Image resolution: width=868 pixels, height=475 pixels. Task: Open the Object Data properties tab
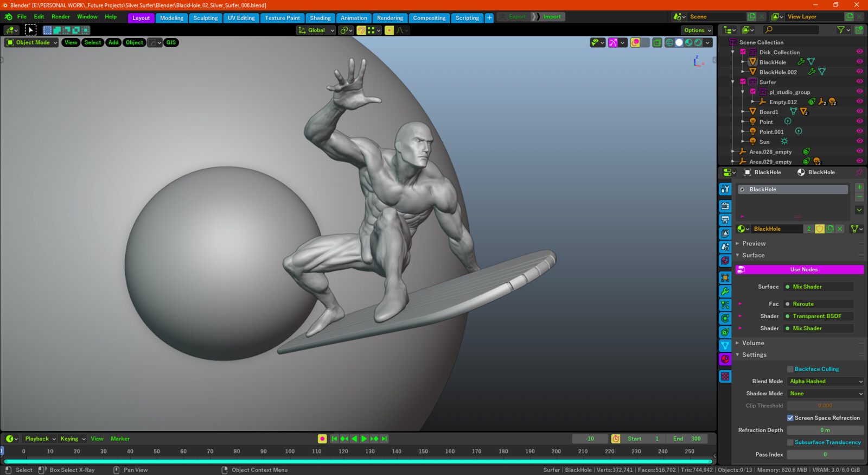pyautogui.click(x=725, y=346)
